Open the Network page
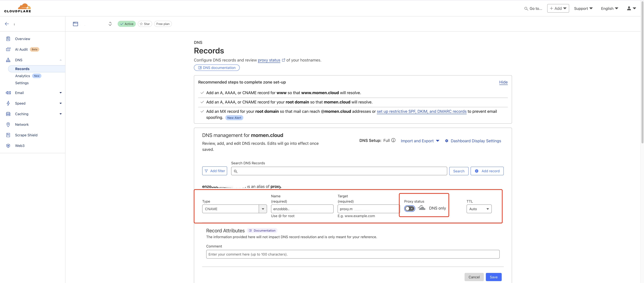Viewport: 644px width, 283px height. (x=22, y=124)
